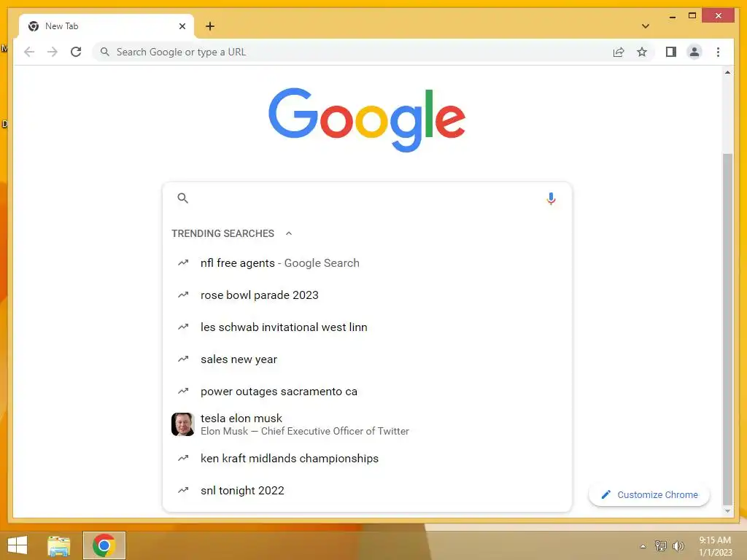Image resolution: width=747 pixels, height=560 pixels.
Task: Open the tab search dropdown arrow
Action: pyautogui.click(x=646, y=26)
